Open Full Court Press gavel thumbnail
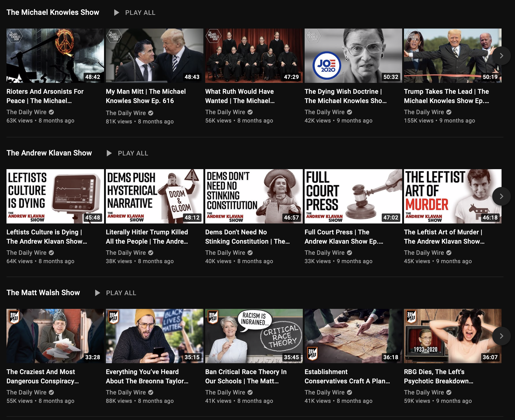 (x=353, y=196)
